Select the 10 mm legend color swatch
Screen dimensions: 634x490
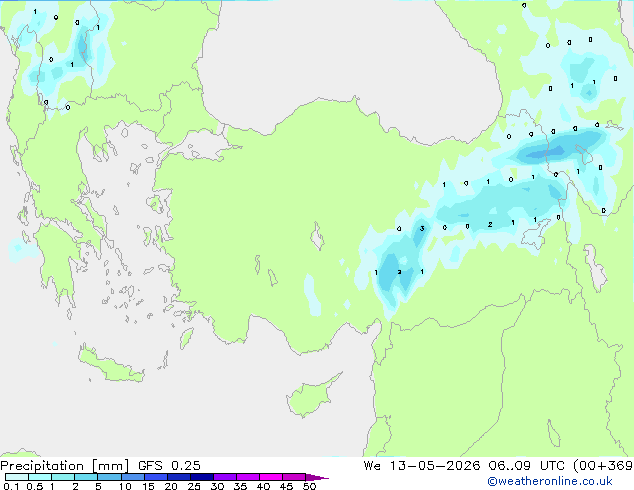coord(132,477)
